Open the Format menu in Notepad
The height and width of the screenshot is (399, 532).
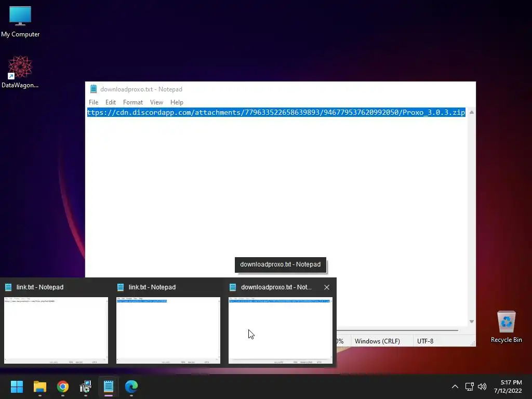pos(132,102)
